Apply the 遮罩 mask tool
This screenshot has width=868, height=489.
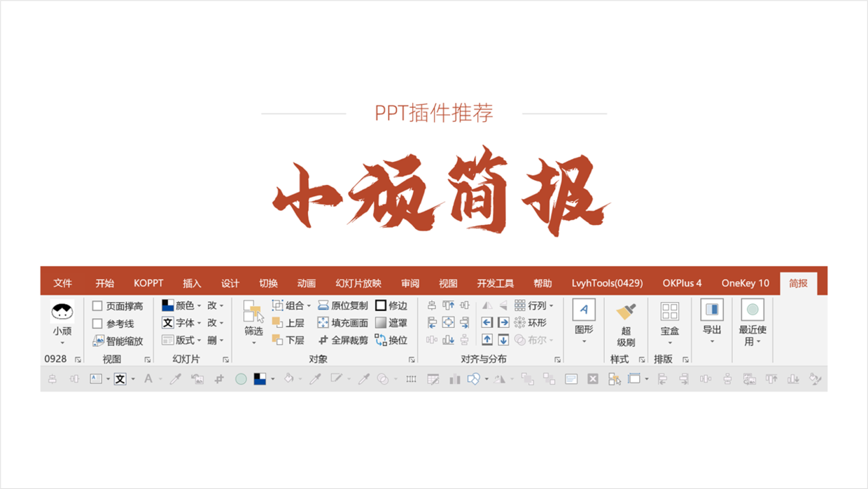(391, 323)
